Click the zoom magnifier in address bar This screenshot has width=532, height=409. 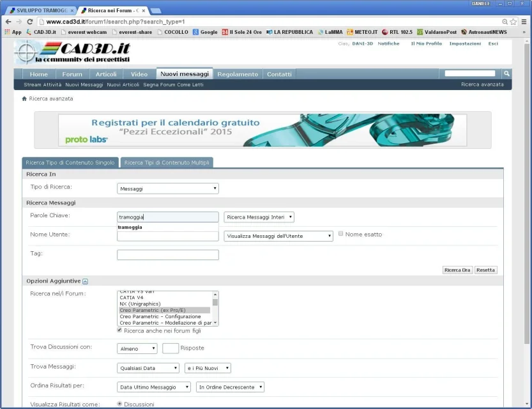(505, 22)
